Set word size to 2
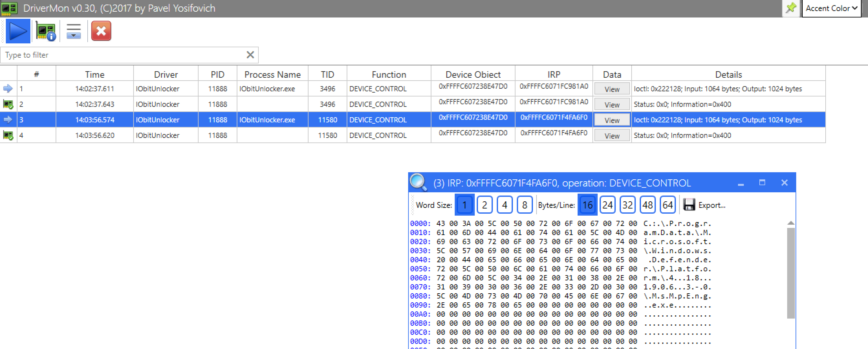 484,205
